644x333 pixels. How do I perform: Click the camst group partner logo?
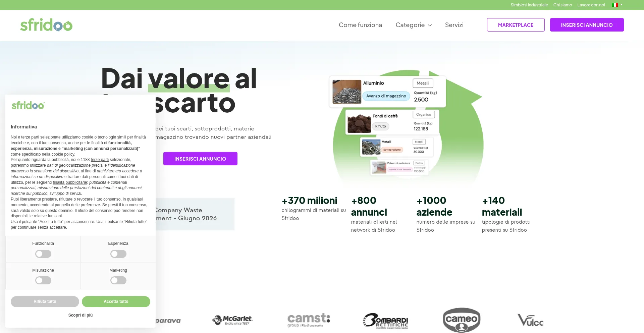coord(309,320)
